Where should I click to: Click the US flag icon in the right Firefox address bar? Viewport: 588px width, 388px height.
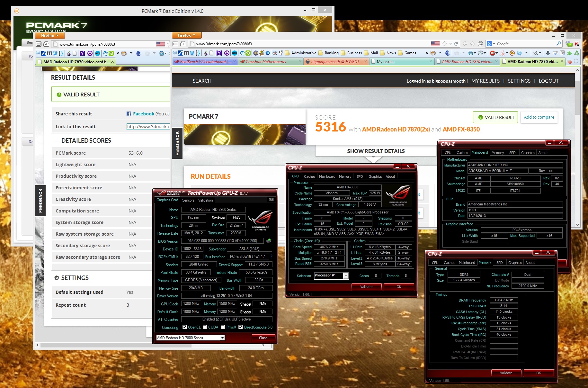435,44
